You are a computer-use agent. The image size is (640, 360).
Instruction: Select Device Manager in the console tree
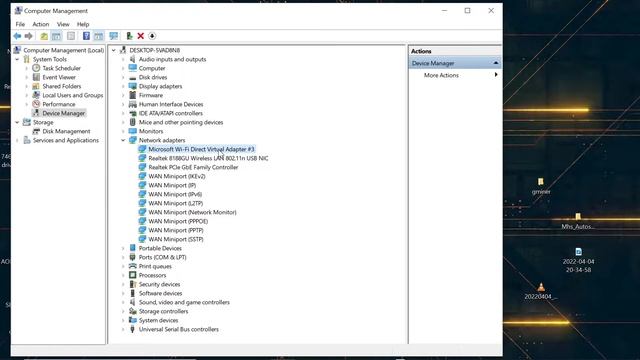(x=64, y=113)
